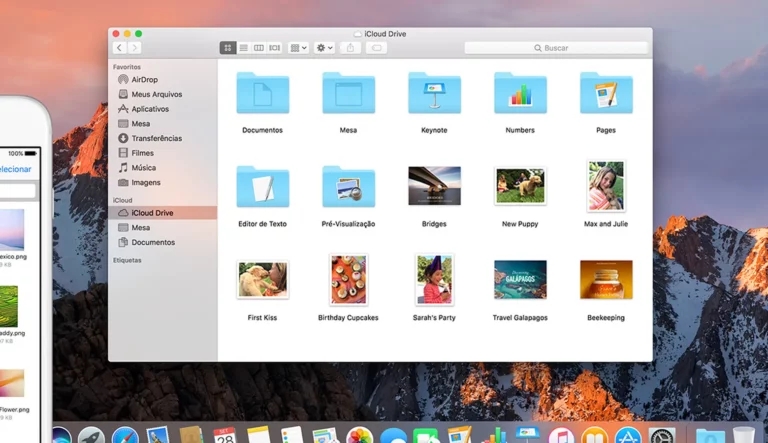768x443 pixels.
Task: Open iBooks from the Dock
Action: point(595,435)
